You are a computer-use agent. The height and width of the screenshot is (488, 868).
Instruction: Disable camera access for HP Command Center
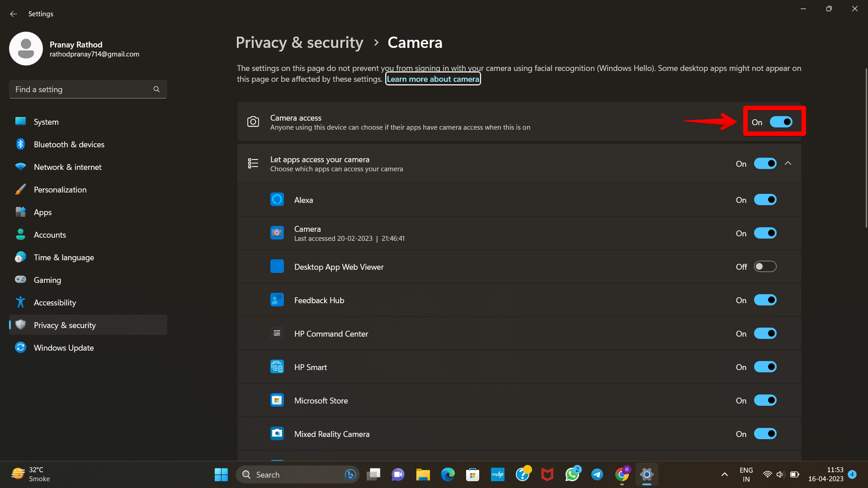[765, 333]
